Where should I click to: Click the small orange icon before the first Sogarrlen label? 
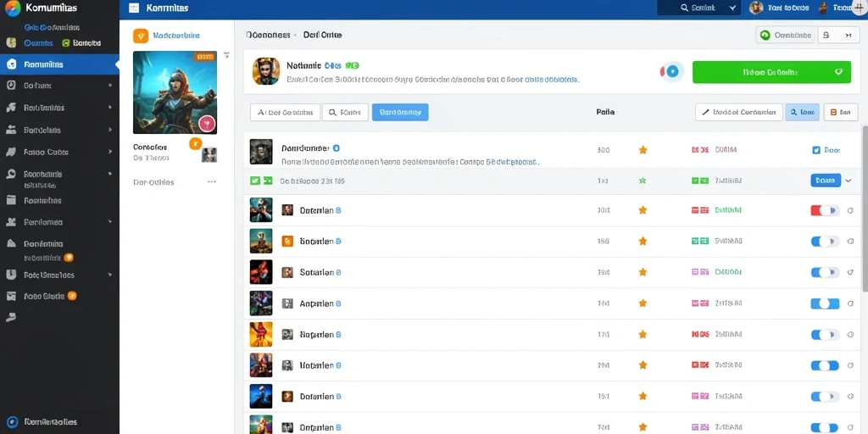pos(287,241)
